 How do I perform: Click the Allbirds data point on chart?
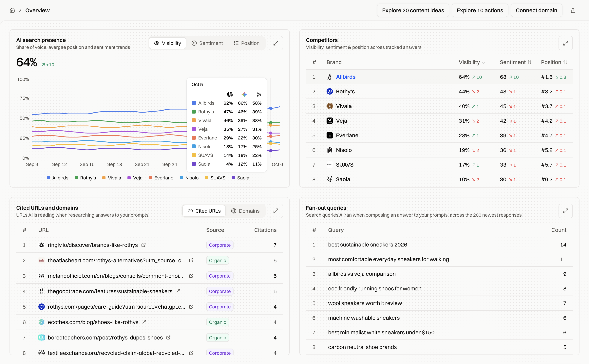pos(271,108)
